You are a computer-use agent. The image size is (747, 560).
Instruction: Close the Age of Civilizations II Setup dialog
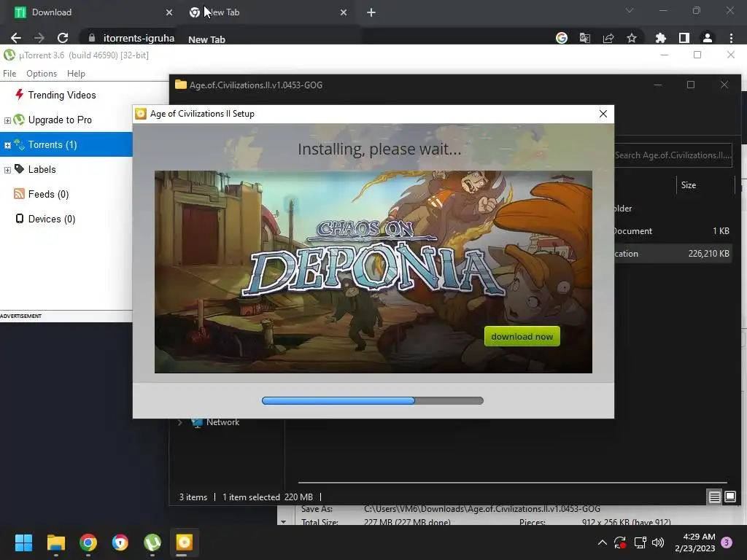(603, 114)
